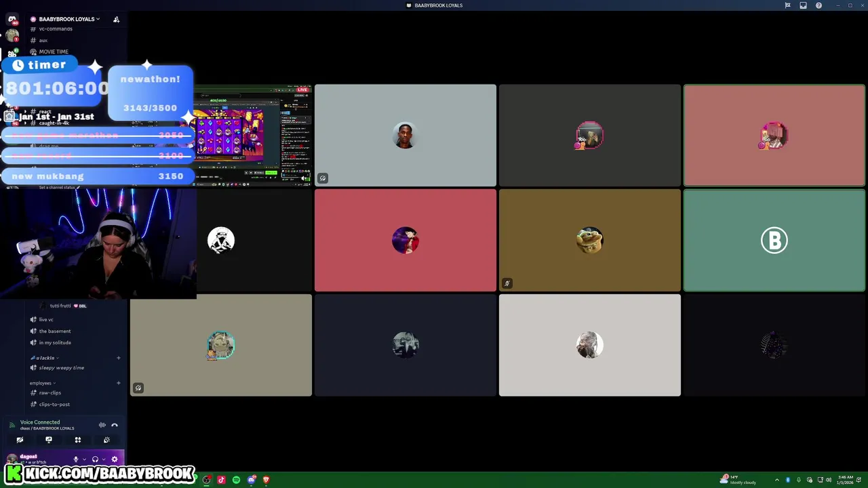Open the TikTok icon on the taskbar

[221, 480]
